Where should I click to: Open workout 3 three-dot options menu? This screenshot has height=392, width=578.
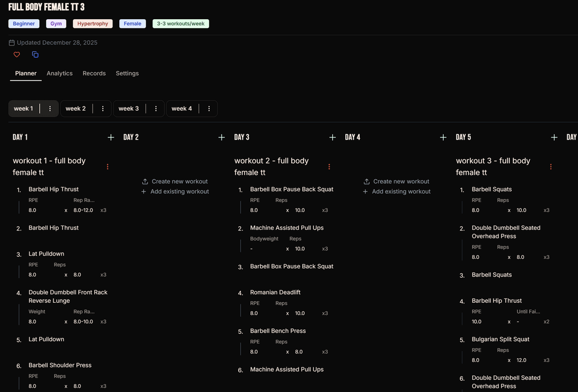click(x=551, y=167)
